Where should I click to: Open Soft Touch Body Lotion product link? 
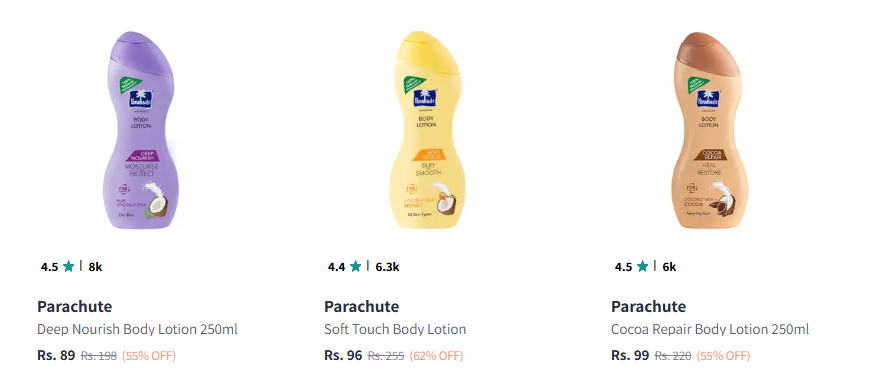[x=395, y=329]
